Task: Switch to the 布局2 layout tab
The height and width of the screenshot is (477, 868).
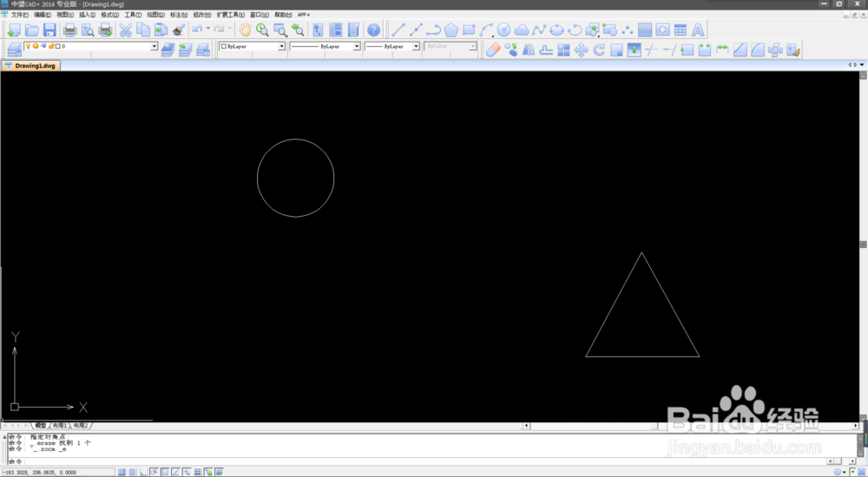Action: (81, 426)
